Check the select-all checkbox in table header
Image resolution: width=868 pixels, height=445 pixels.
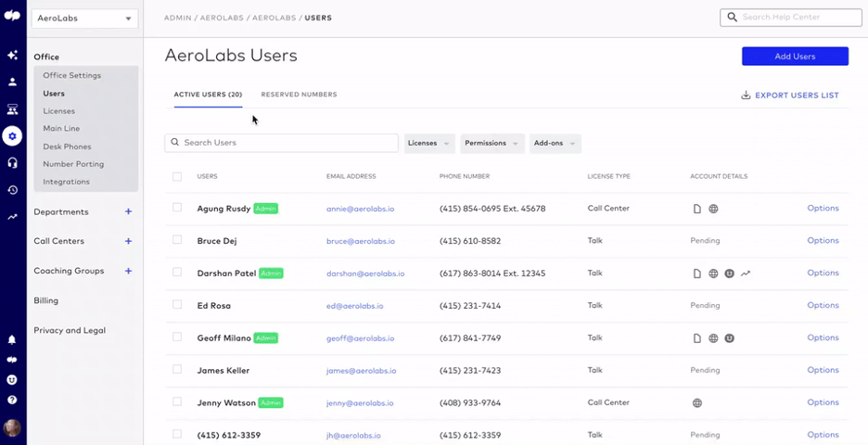(177, 176)
